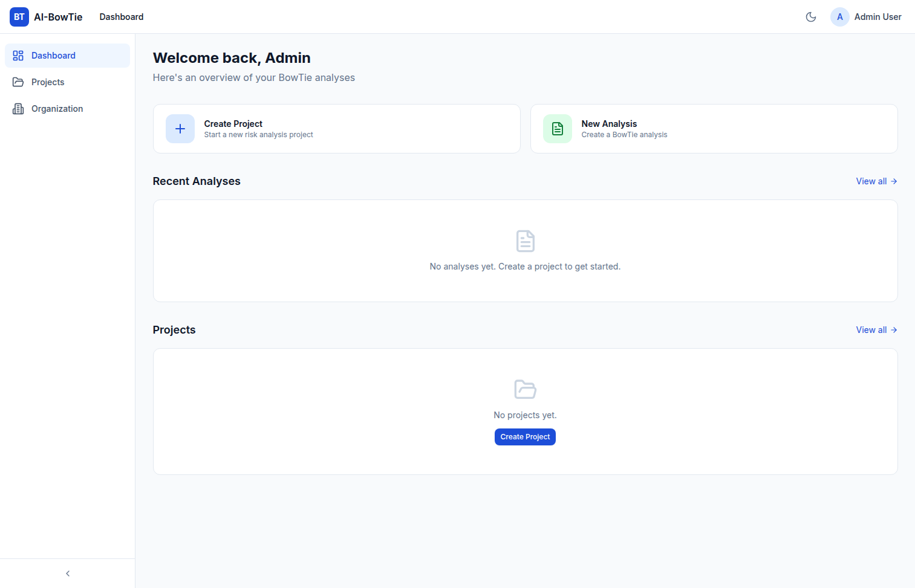
Task: Open Projects in the sidebar
Action: (48, 82)
